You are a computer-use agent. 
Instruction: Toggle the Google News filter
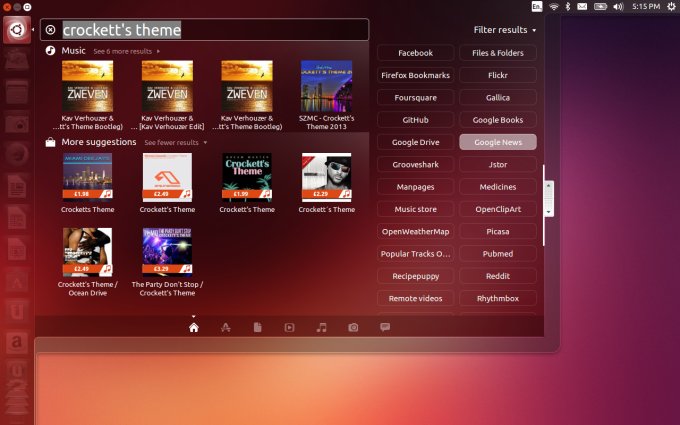(x=497, y=142)
